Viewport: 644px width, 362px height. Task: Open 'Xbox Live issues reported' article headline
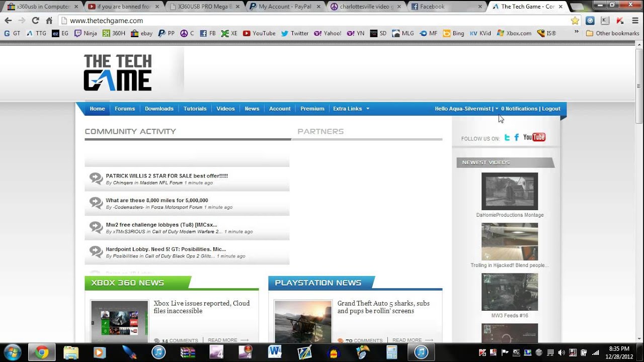pyautogui.click(x=202, y=307)
